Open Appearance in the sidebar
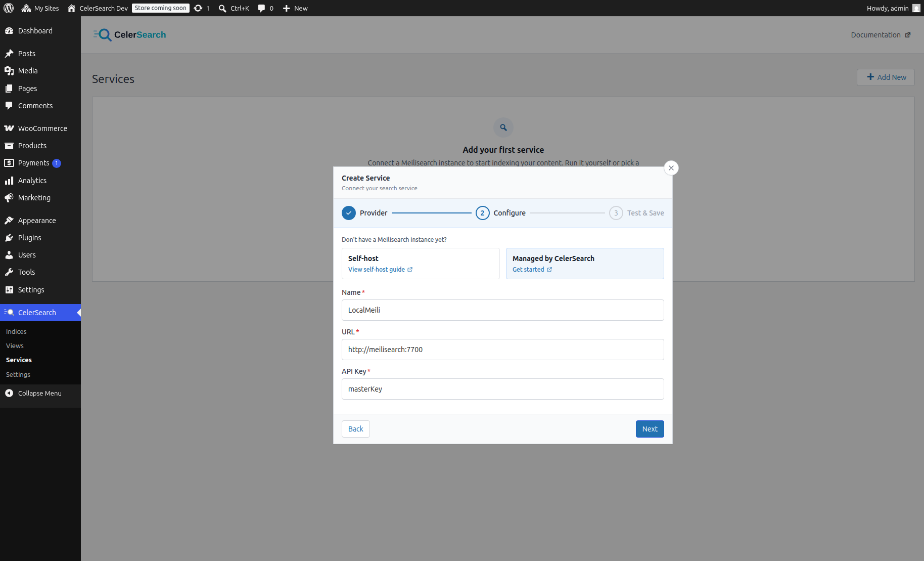Viewport: 924px width, 561px height. tap(40, 221)
